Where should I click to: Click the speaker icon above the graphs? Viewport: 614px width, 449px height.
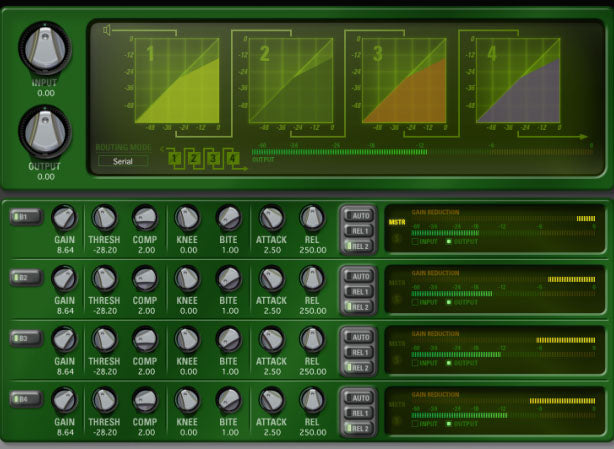click(108, 30)
